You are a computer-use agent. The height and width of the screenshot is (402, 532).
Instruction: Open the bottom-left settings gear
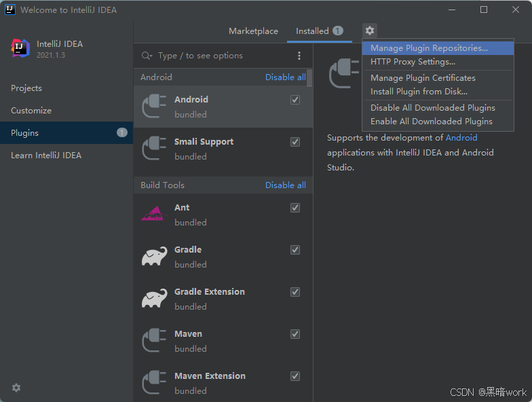[16, 388]
